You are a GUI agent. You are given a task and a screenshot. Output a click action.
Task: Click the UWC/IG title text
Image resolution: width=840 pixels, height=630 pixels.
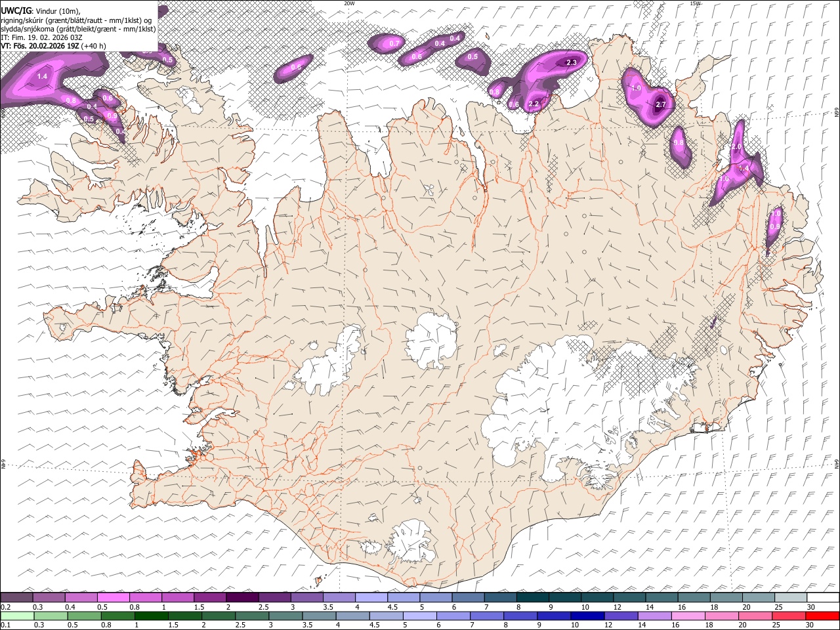(x=15, y=10)
